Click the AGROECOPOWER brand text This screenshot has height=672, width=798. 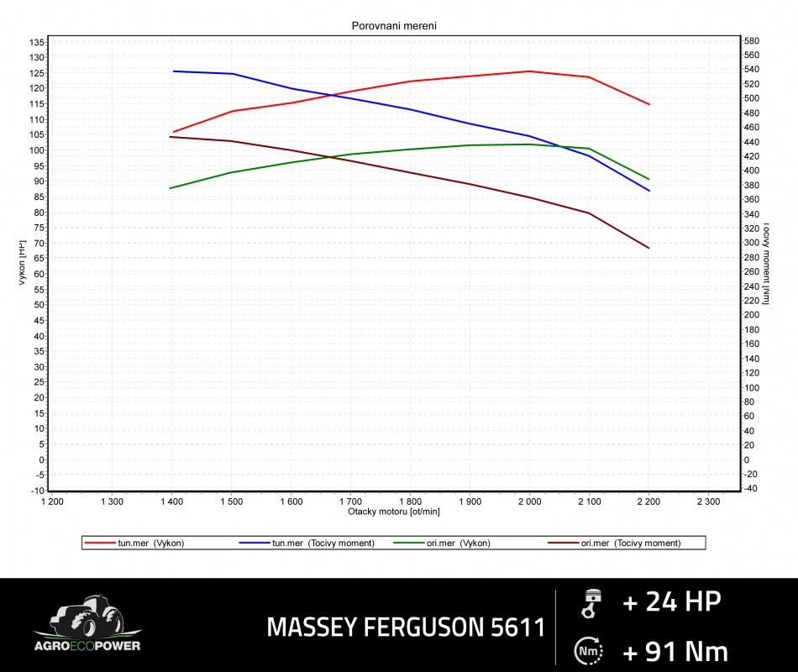[87, 646]
